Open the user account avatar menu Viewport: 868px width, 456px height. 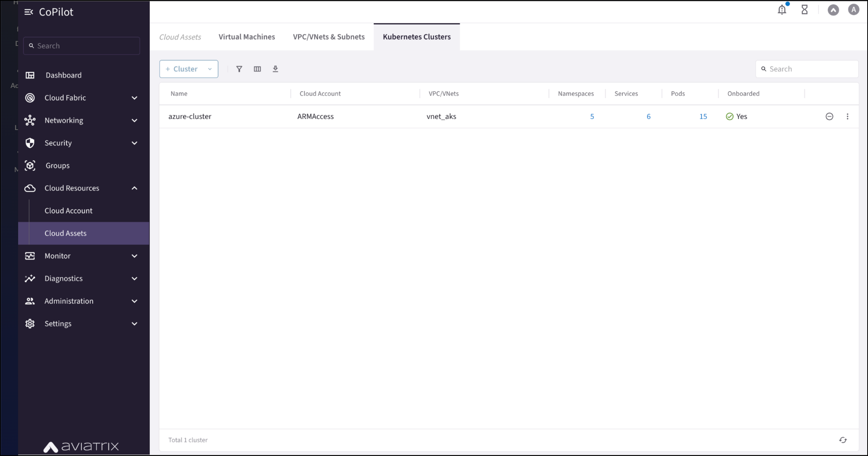point(853,10)
